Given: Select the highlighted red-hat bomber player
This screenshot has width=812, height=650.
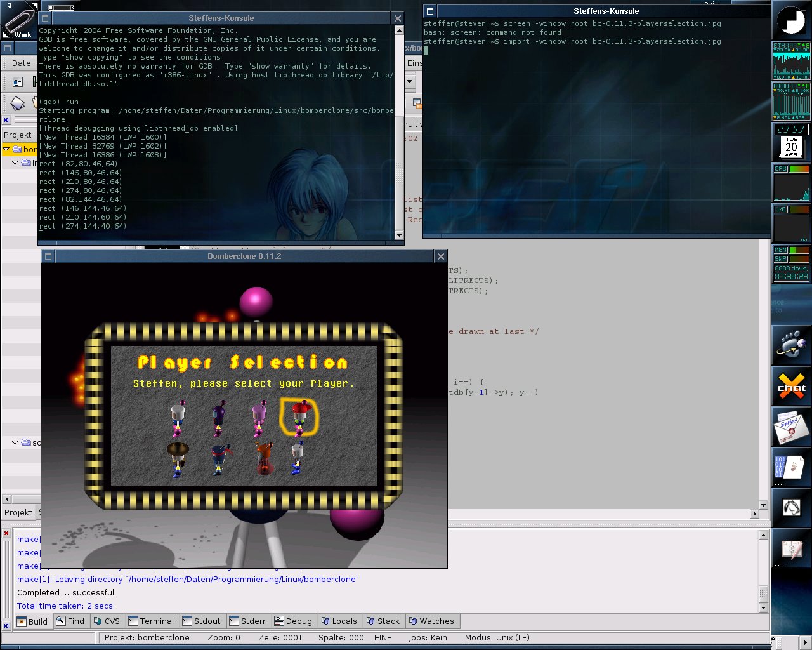Looking at the screenshot, I should coord(299,418).
